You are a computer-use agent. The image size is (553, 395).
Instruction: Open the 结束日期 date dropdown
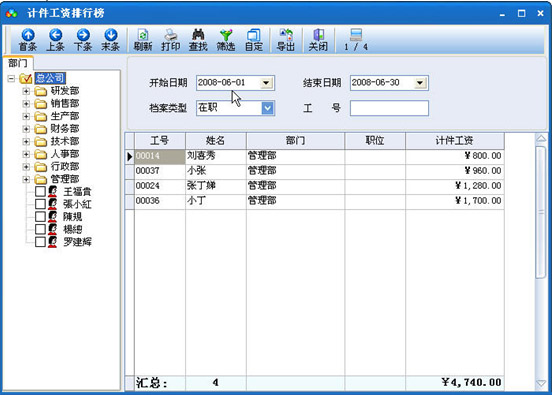coord(420,83)
